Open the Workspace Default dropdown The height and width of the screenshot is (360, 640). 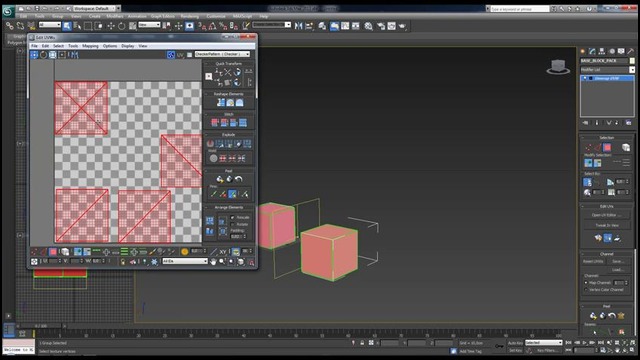point(96,8)
